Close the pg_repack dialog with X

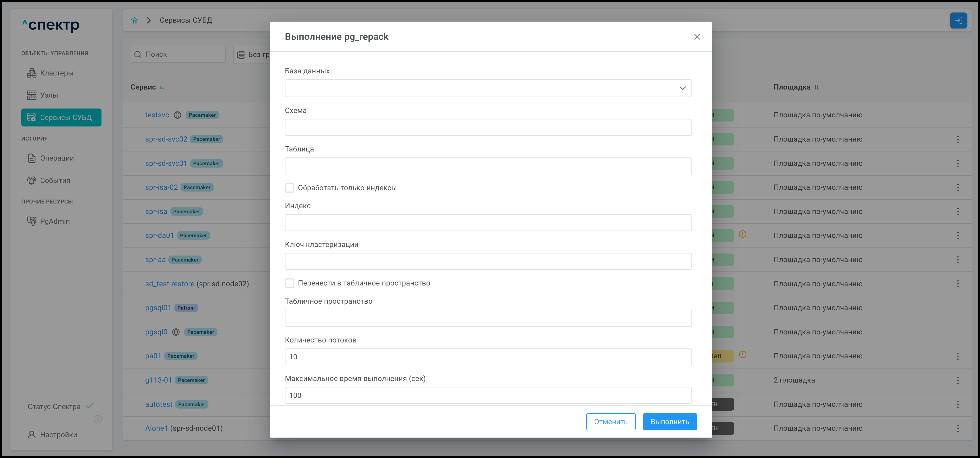(x=697, y=36)
